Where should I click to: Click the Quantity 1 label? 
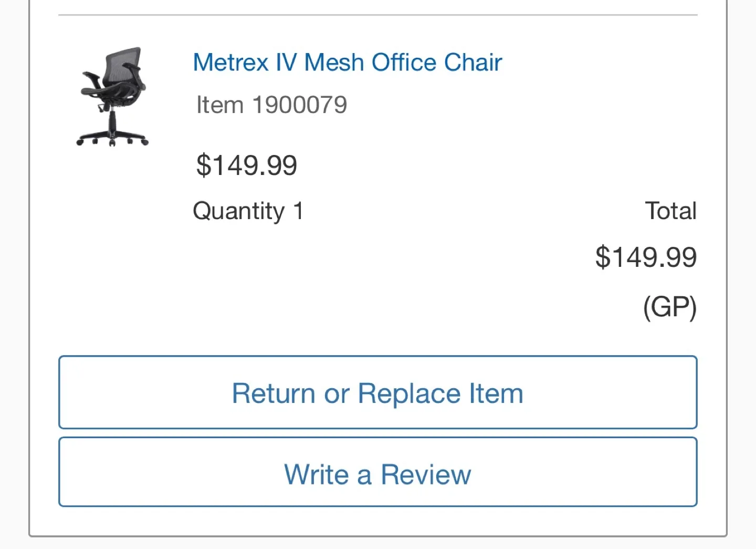(248, 210)
